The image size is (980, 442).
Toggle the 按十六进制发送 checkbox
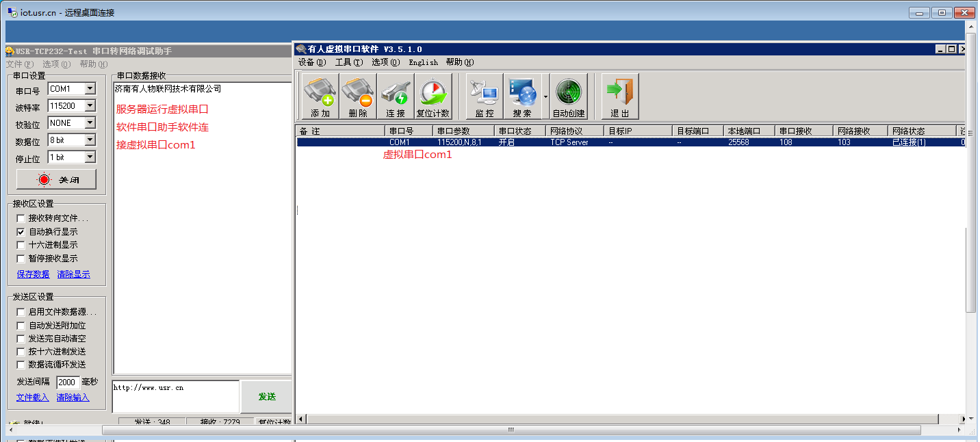tap(21, 352)
